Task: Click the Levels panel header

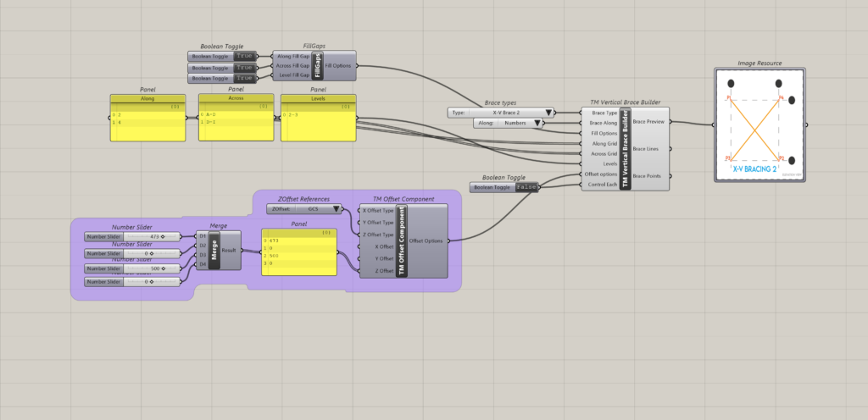Action: coord(318,98)
